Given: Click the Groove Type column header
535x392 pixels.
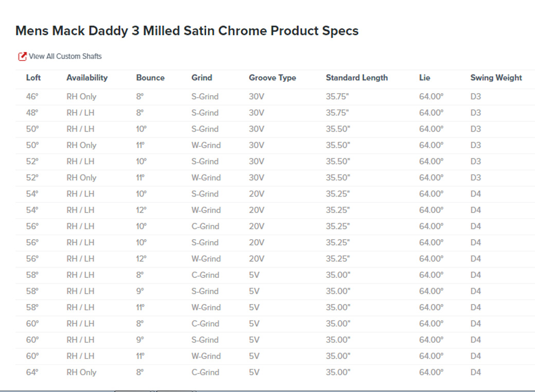Looking at the screenshot, I should (x=272, y=78).
